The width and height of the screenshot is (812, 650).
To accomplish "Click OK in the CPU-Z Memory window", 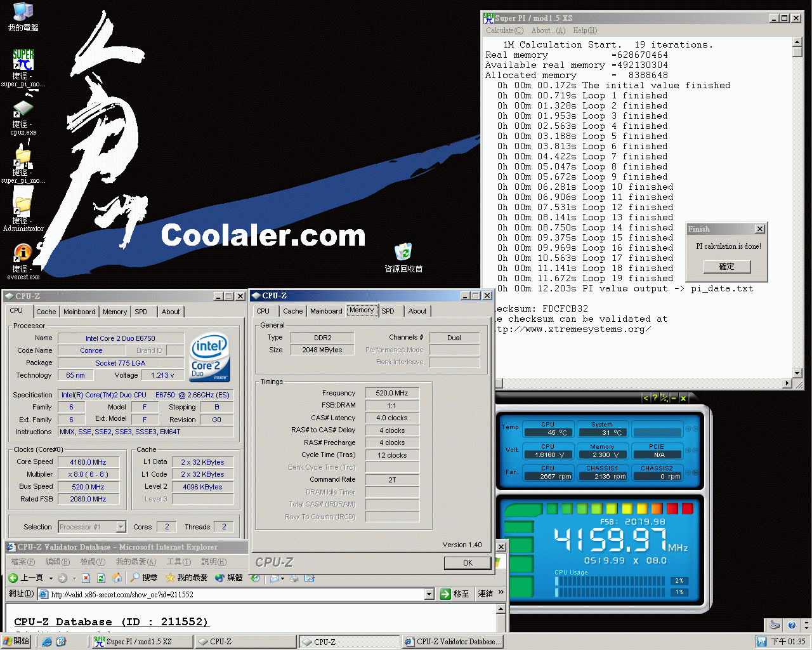I will point(468,563).
